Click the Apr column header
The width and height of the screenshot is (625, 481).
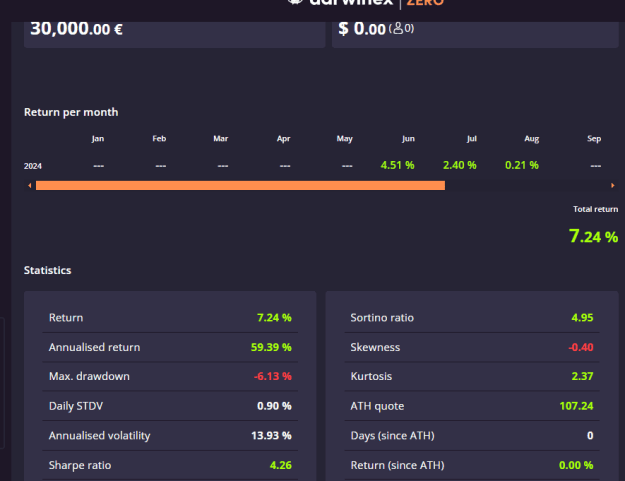283,139
